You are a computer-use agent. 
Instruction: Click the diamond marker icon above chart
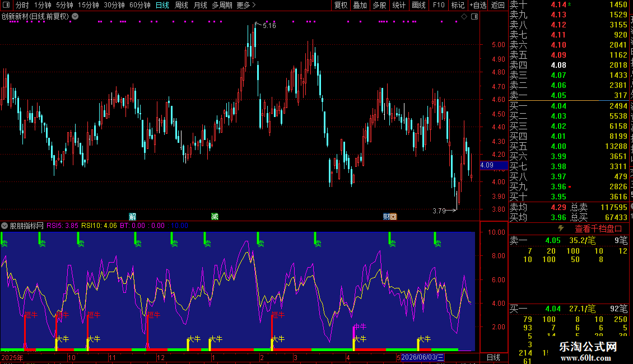point(464,17)
